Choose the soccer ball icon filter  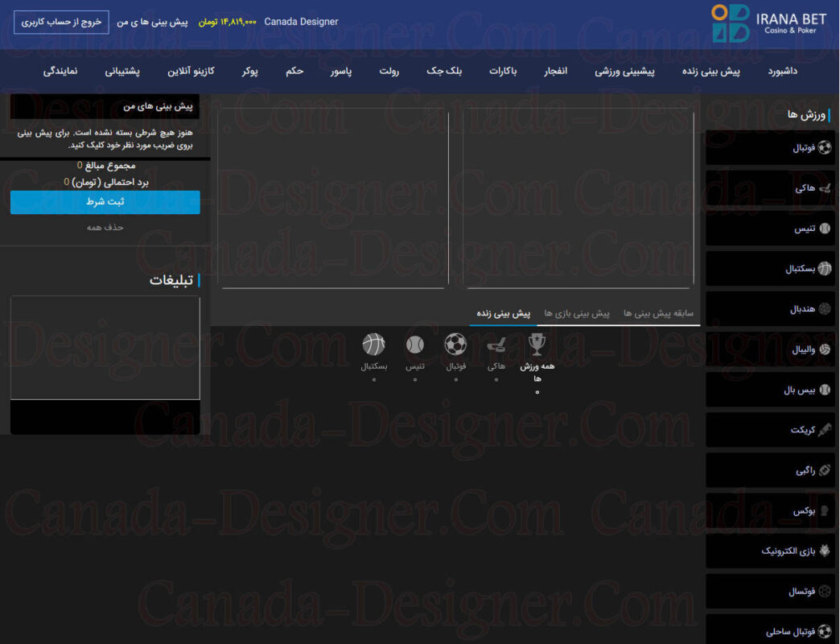tap(455, 345)
